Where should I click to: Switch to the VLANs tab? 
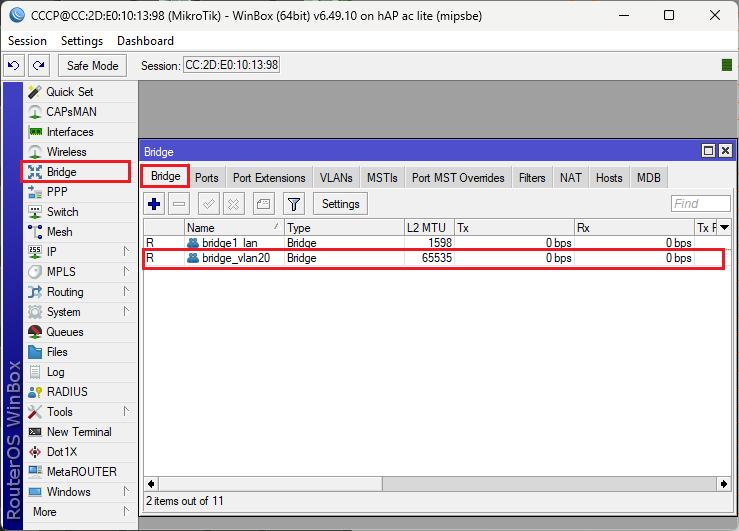[336, 178]
